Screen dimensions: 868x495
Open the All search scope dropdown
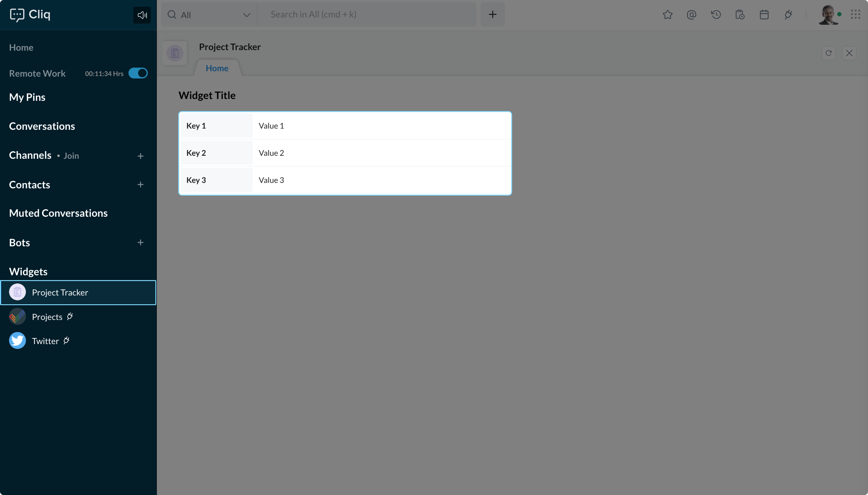[209, 15]
